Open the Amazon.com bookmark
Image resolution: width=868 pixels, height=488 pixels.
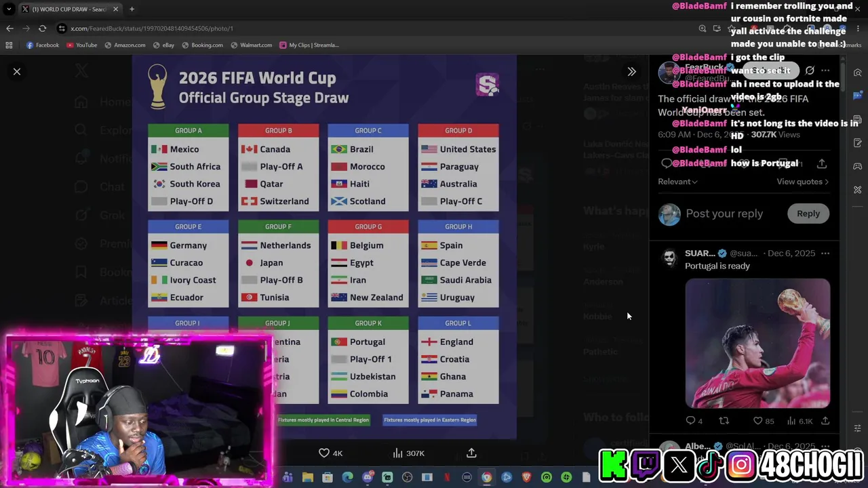125,45
